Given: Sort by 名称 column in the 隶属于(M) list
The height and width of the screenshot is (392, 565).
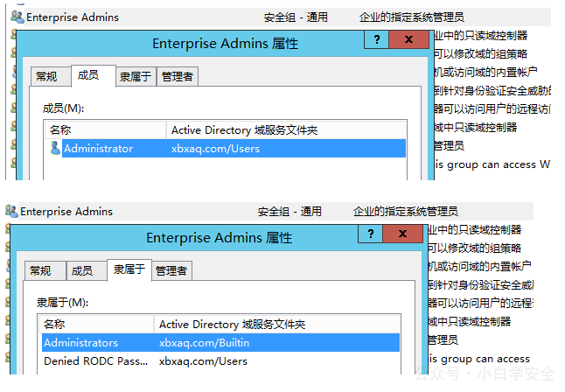Looking at the screenshot, I should pyautogui.click(x=96, y=325).
